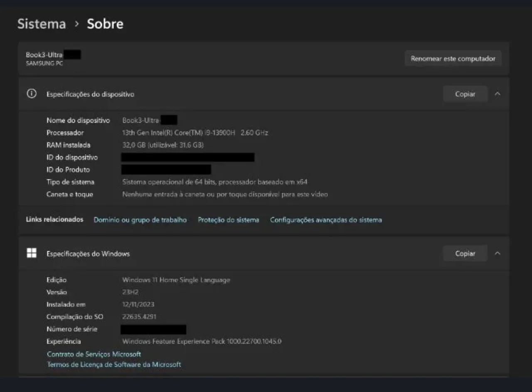Click the Número de série label

pyautogui.click(x=72, y=329)
